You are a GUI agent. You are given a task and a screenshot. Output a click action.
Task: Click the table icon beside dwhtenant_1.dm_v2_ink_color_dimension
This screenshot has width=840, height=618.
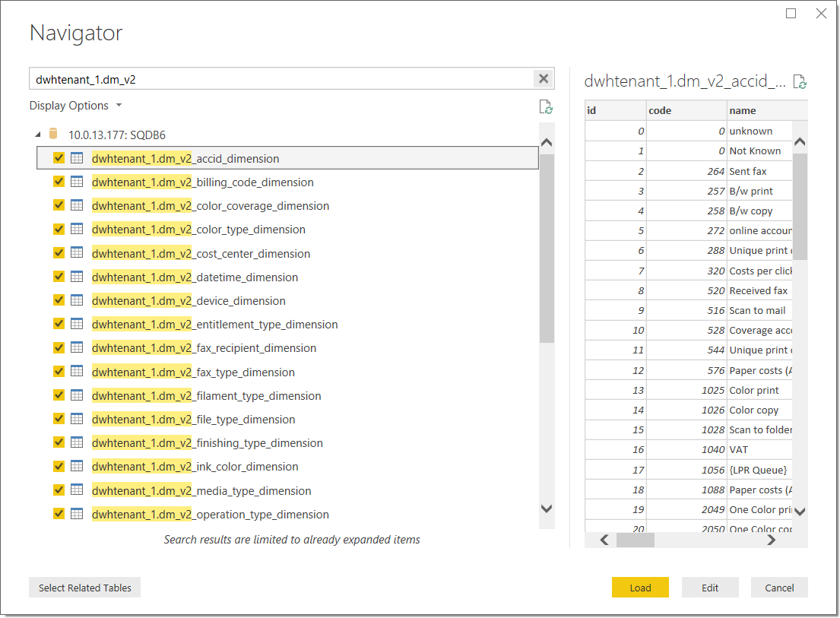(x=77, y=465)
